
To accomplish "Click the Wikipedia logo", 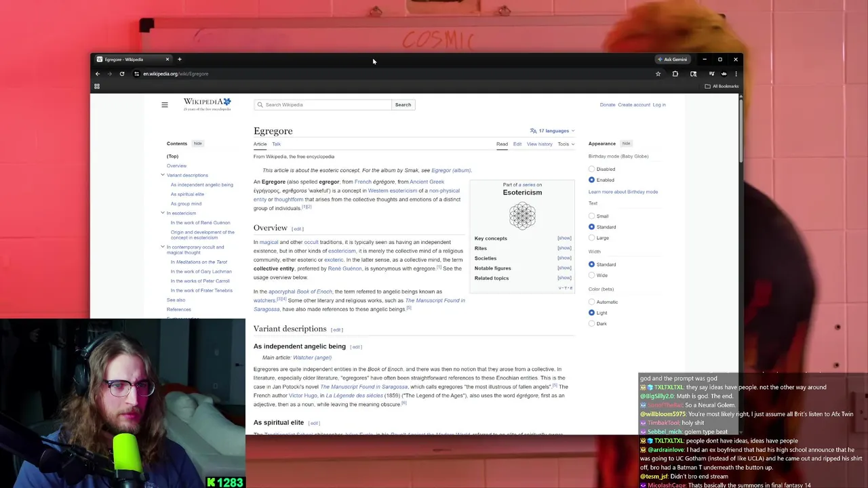I will pos(207,104).
